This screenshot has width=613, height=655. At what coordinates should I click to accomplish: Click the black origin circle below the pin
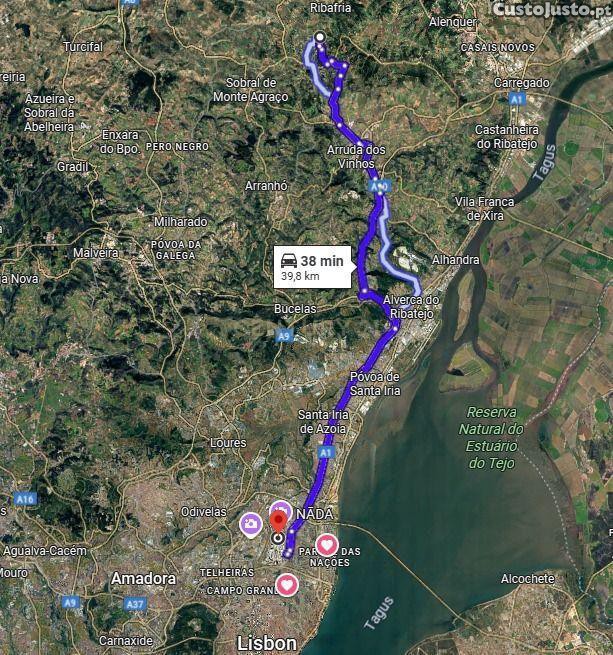click(x=278, y=538)
